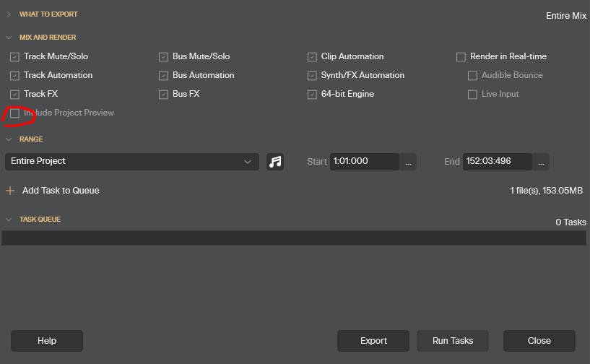Toggle the Track FX checkbox
590x364 pixels.
(15, 95)
